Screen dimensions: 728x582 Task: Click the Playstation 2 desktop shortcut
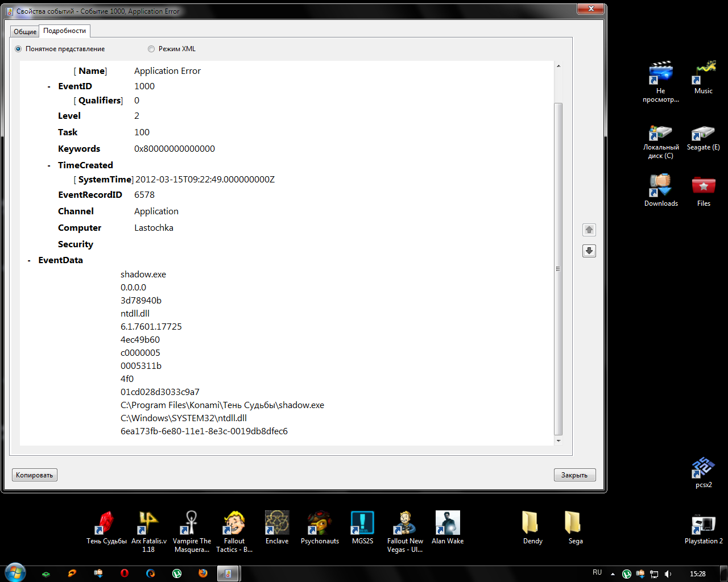pos(704,530)
